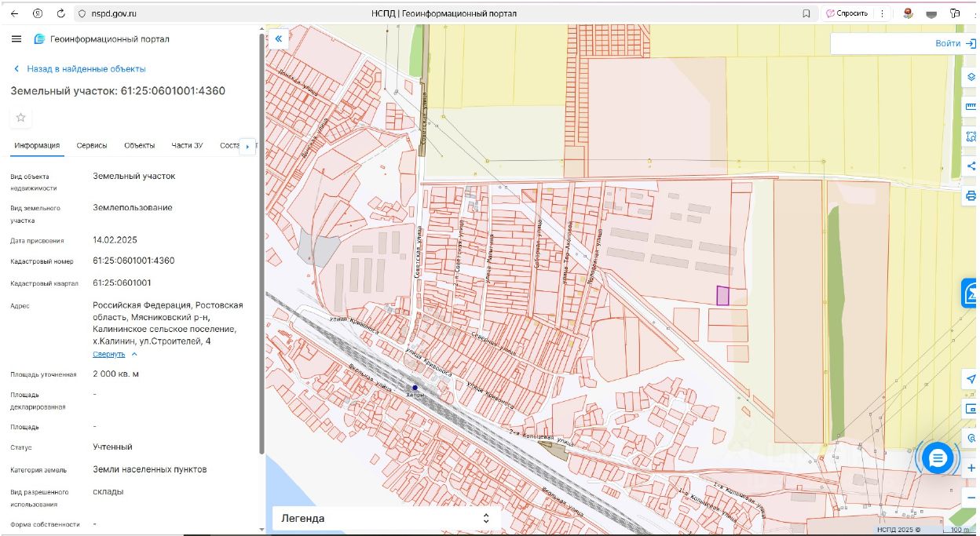Viewport: 980px width, 536px height.
Task: Activate the area selection tool
Action: pos(971,137)
